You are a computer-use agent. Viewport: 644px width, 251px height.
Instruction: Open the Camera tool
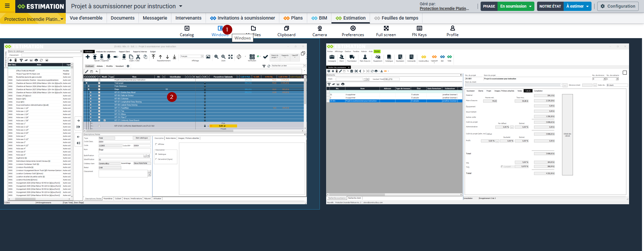(320, 31)
